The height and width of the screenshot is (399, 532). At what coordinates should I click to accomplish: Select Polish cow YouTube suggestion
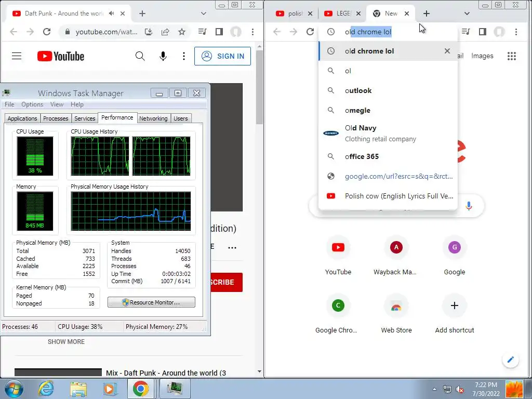388,196
